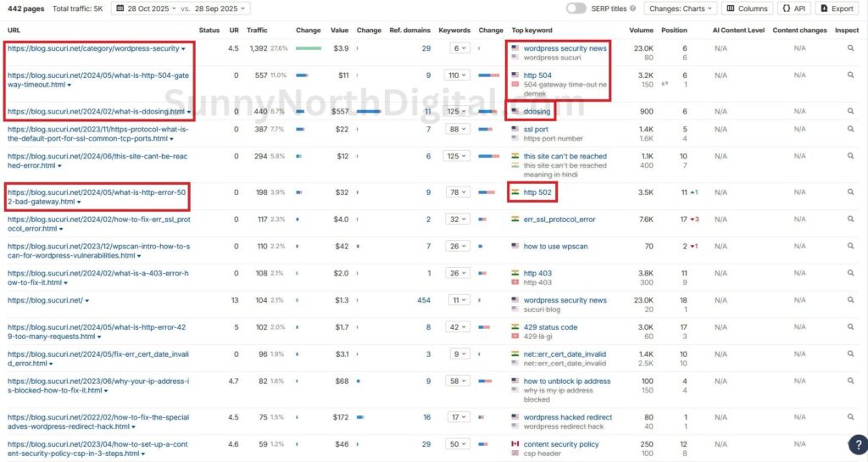
Task: Sort by the Traffic column header
Action: pos(257,31)
